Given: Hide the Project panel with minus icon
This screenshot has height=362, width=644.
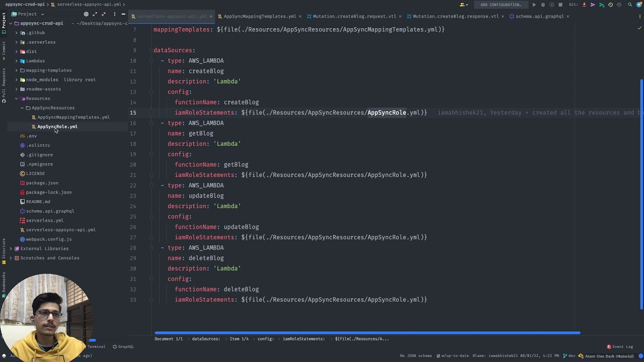Looking at the screenshot, I should pyautogui.click(x=123, y=14).
